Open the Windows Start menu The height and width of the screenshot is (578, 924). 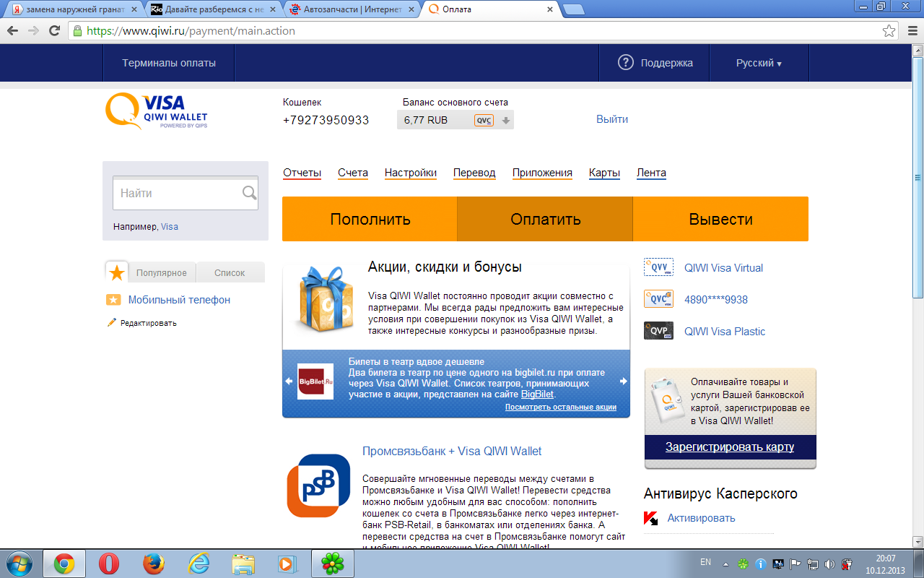pyautogui.click(x=19, y=563)
